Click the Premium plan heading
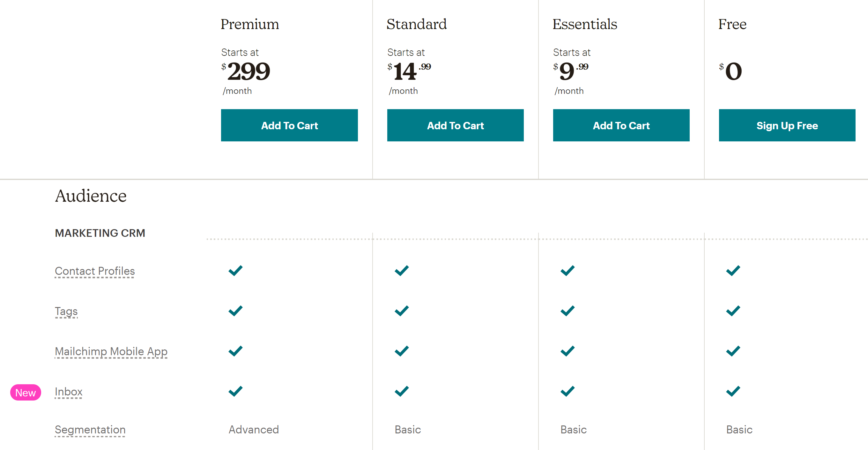The width and height of the screenshot is (868, 450). coord(250,24)
